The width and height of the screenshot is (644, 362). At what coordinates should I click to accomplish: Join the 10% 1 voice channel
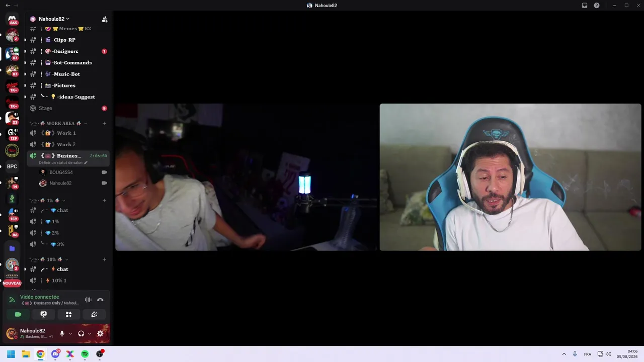pyautogui.click(x=68, y=281)
